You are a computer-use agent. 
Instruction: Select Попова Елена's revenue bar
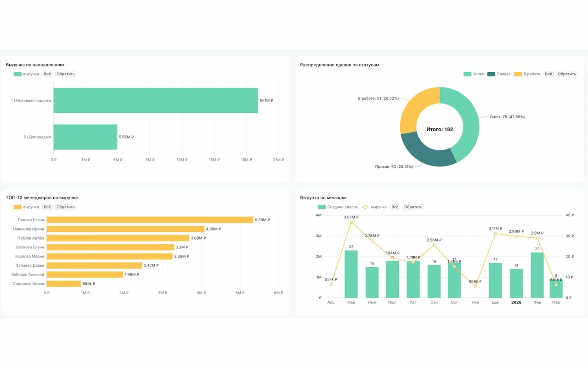click(x=150, y=220)
